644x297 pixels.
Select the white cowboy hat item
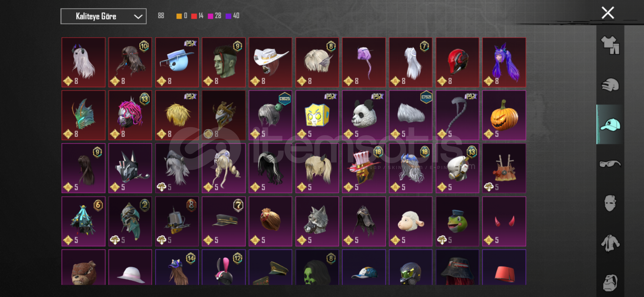point(270,62)
